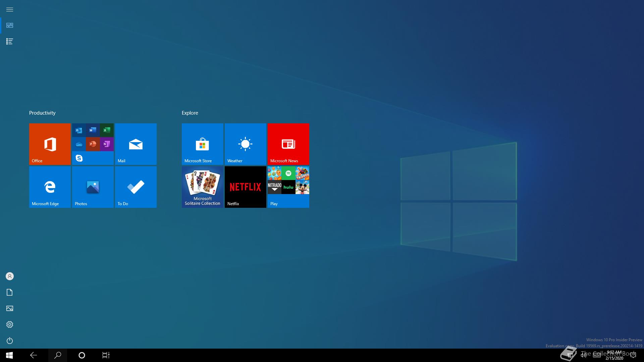Switch to Pinned tiles view
The height and width of the screenshot is (362, 644).
click(x=10, y=25)
